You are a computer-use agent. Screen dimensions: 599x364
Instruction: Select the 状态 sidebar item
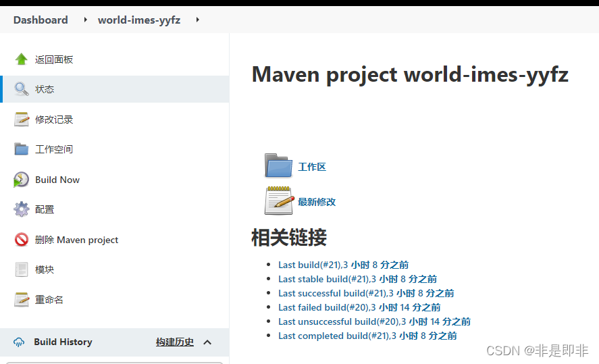(x=115, y=89)
